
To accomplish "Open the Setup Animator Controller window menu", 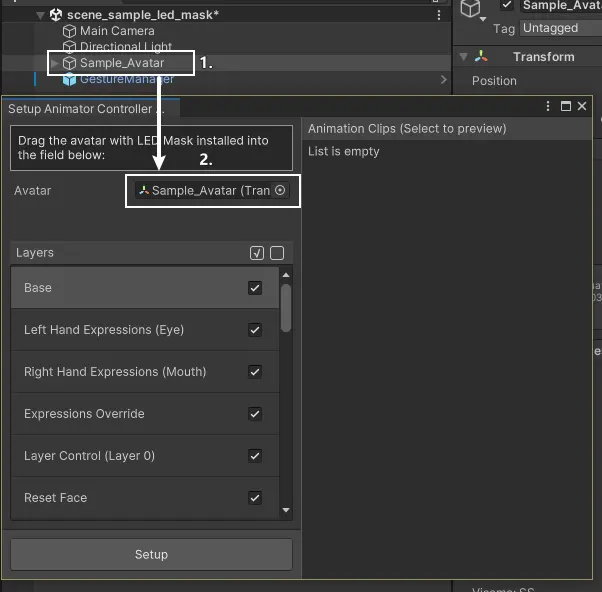I will click(548, 106).
